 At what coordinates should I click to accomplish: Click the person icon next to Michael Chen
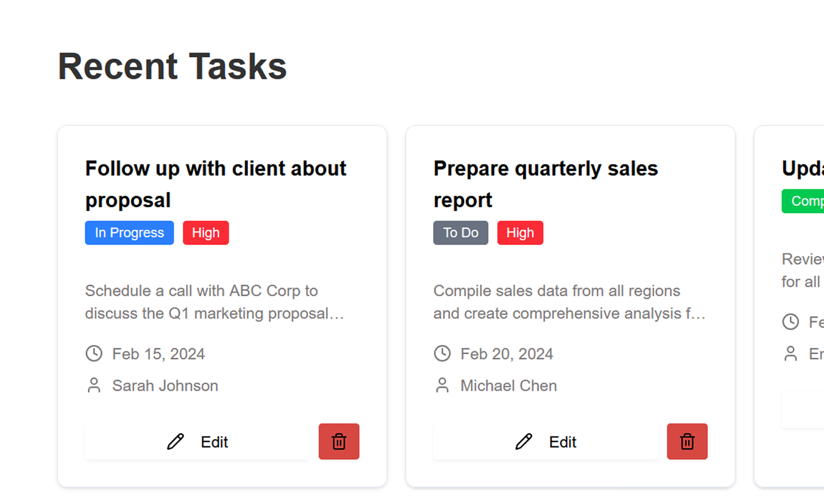click(442, 384)
